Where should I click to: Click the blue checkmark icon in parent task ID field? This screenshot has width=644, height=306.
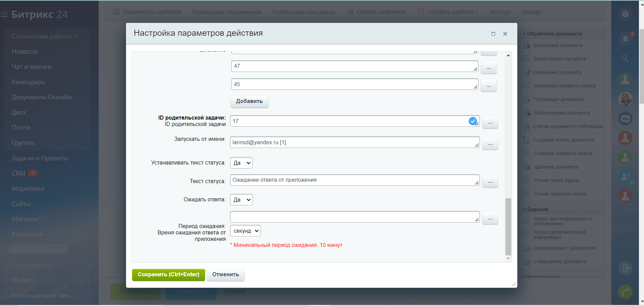pos(473,121)
